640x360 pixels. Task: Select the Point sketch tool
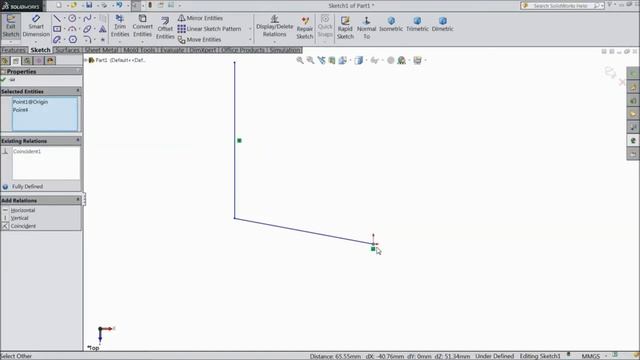102,40
